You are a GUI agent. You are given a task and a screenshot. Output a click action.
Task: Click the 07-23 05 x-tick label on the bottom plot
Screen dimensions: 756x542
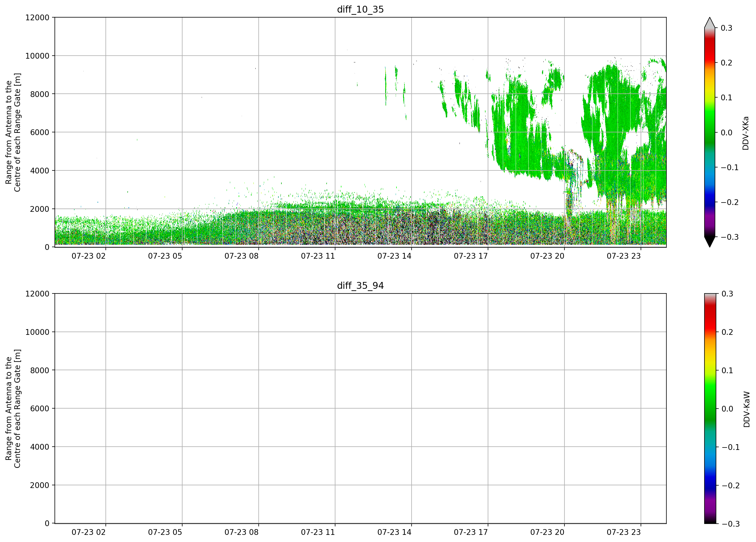point(165,532)
